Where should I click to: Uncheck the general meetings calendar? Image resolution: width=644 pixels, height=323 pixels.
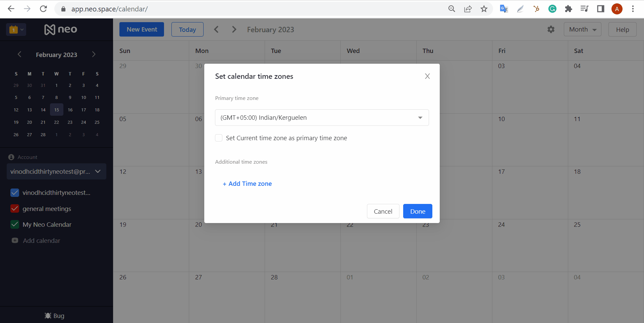pos(15,209)
